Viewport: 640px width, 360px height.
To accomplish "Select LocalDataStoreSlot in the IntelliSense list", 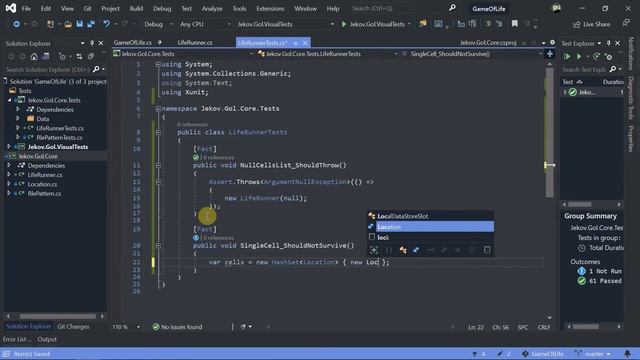I will pyautogui.click(x=431, y=216).
